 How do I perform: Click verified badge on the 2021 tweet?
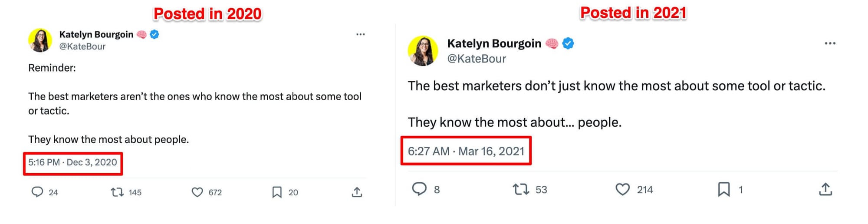[x=568, y=43]
